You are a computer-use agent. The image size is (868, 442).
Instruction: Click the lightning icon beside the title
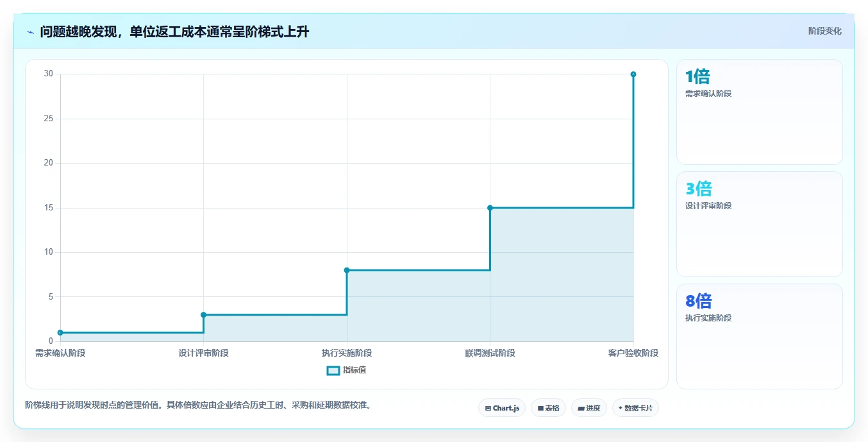pos(30,32)
